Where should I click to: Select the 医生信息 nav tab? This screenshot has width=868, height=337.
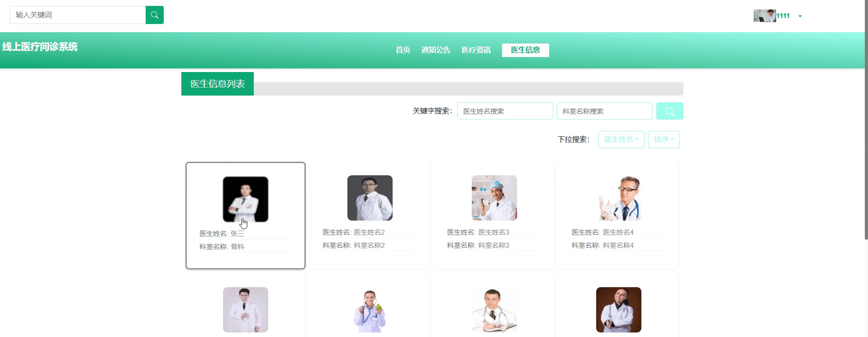pos(525,50)
